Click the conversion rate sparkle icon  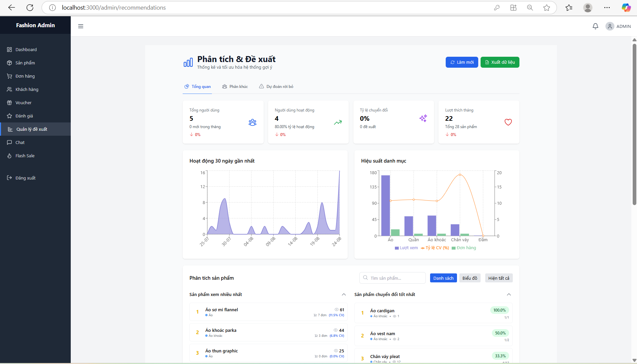(x=423, y=118)
